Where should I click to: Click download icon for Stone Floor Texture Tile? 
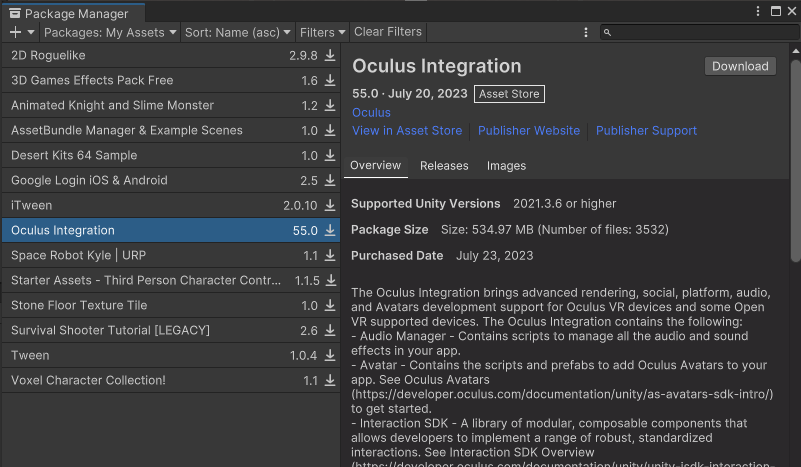pos(330,306)
